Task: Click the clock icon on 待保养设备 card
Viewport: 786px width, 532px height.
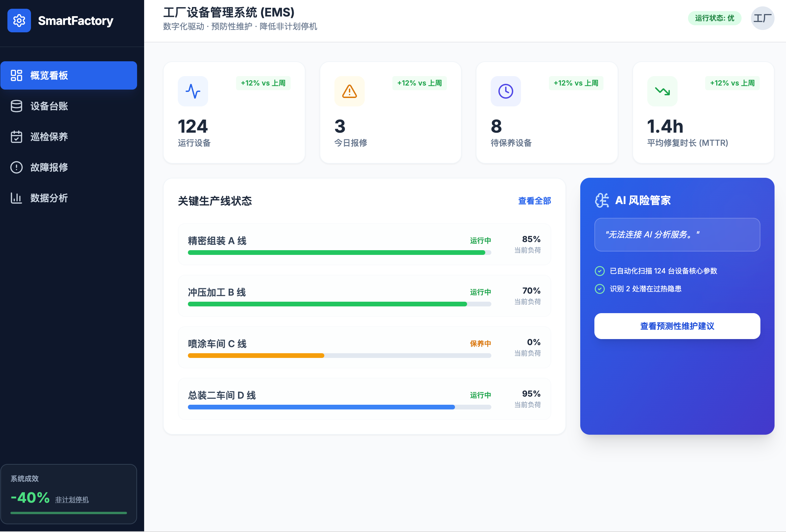Action: click(505, 91)
